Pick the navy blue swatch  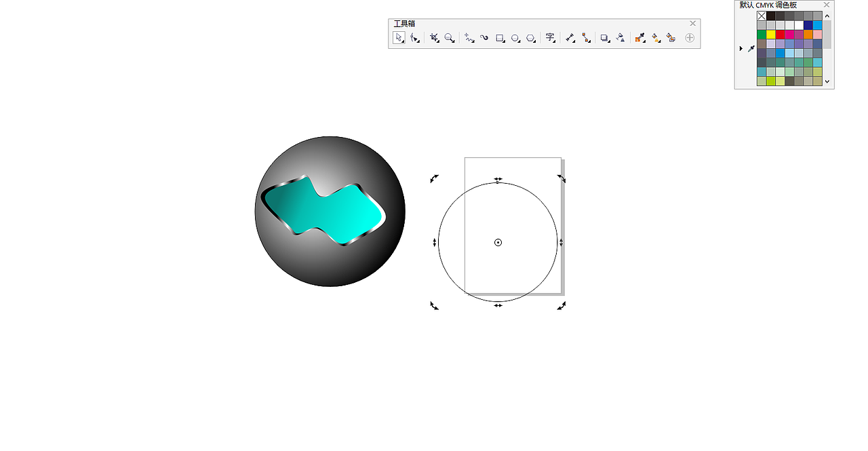tap(808, 25)
